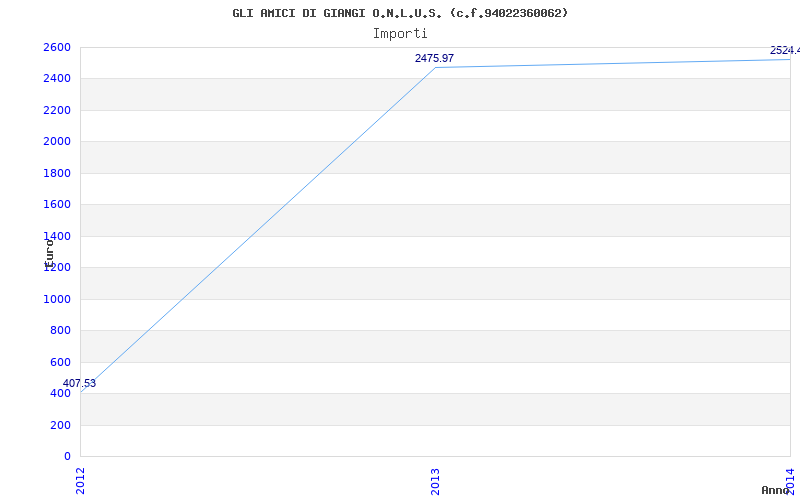
Task: Click the 0 y-axis value
Action: 67,456
